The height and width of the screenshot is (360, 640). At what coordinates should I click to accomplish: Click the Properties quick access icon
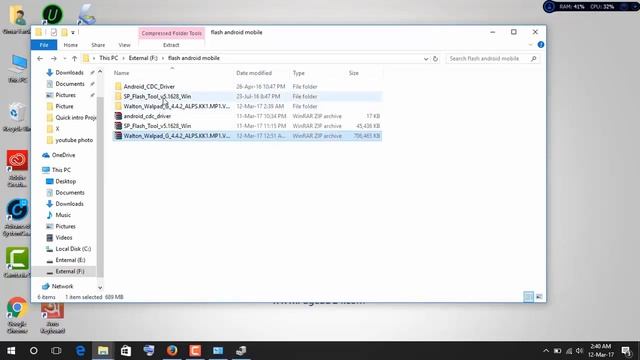tap(53, 32)
